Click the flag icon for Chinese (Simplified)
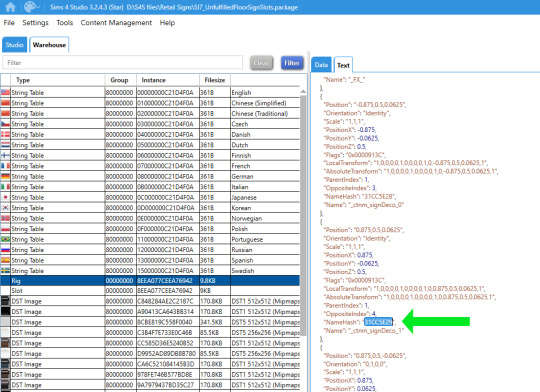The width and height of the screenshot is (540, 392). point(5,103)
